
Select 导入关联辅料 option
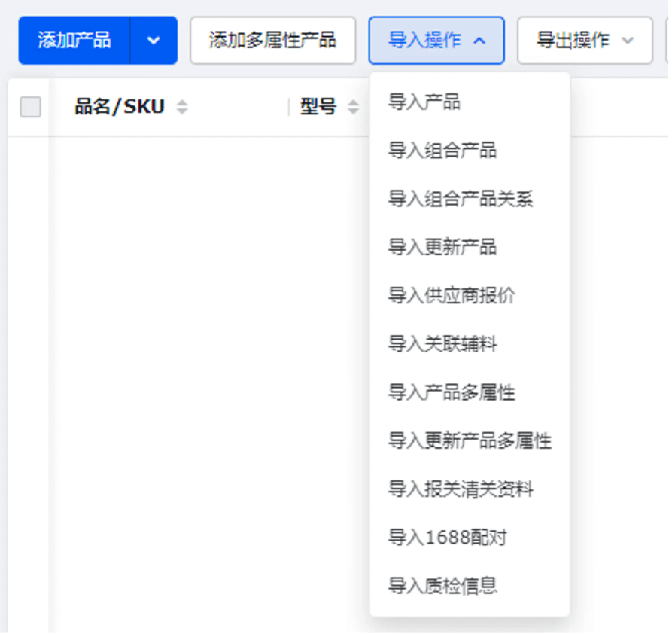(442, 344)
